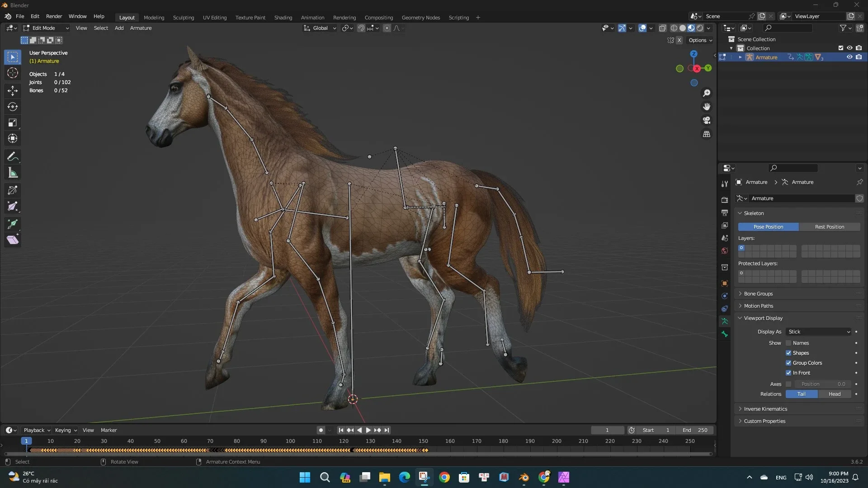Select the Scale tool
The image size is (868, 488).
click(13, 122)
